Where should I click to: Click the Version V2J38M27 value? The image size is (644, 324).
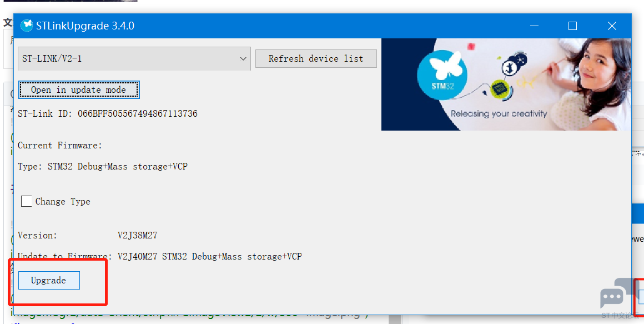138,236
